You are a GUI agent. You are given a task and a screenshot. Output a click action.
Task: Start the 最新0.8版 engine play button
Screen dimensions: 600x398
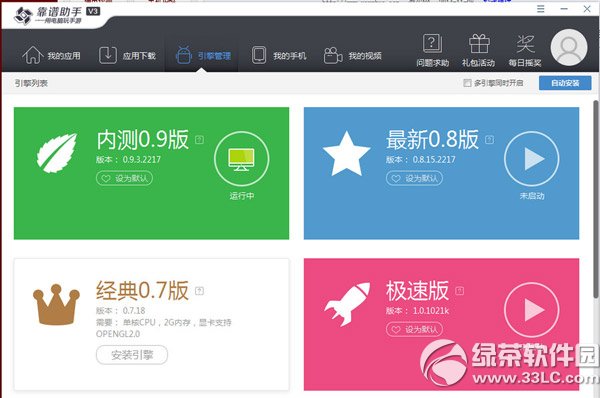pyautogui.click(x=532, y=159)
